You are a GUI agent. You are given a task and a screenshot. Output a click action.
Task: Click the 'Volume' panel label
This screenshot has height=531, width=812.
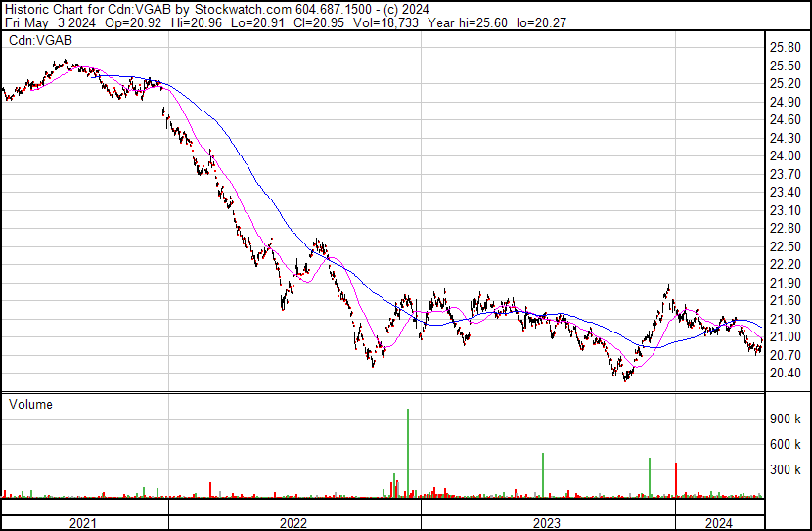point(30,404)
